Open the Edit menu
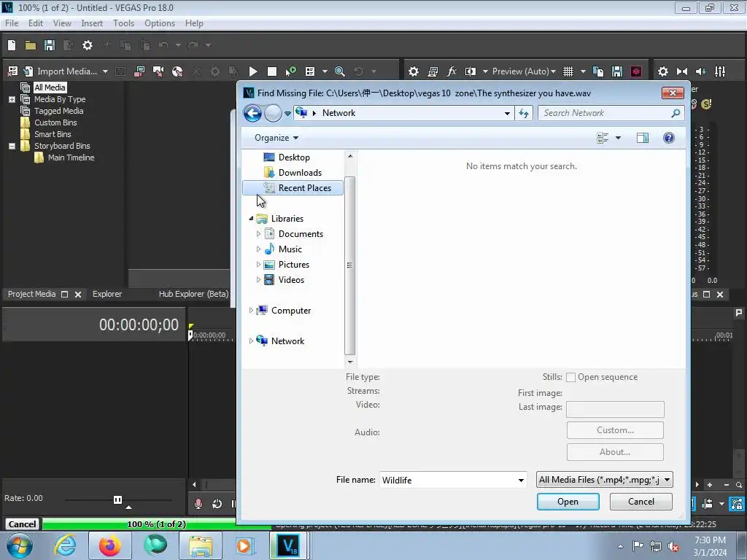The width and height of the screenshot is (747, 560). [x=35, y=23]
